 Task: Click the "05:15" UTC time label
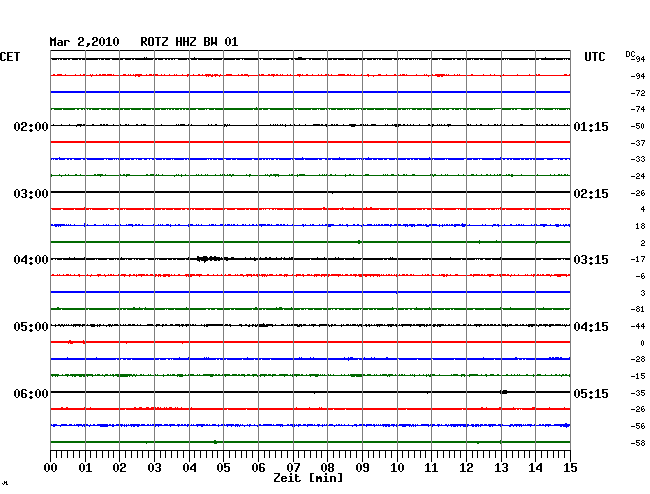(591, 393)
